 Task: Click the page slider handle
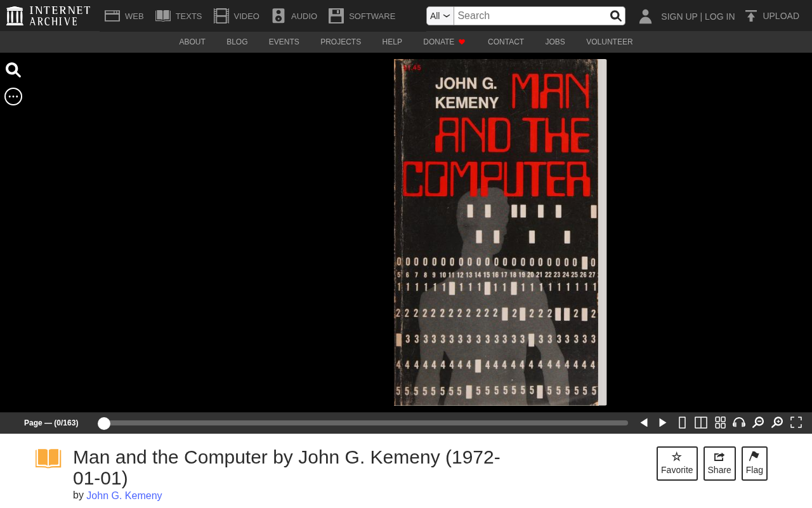click(104, 424)
